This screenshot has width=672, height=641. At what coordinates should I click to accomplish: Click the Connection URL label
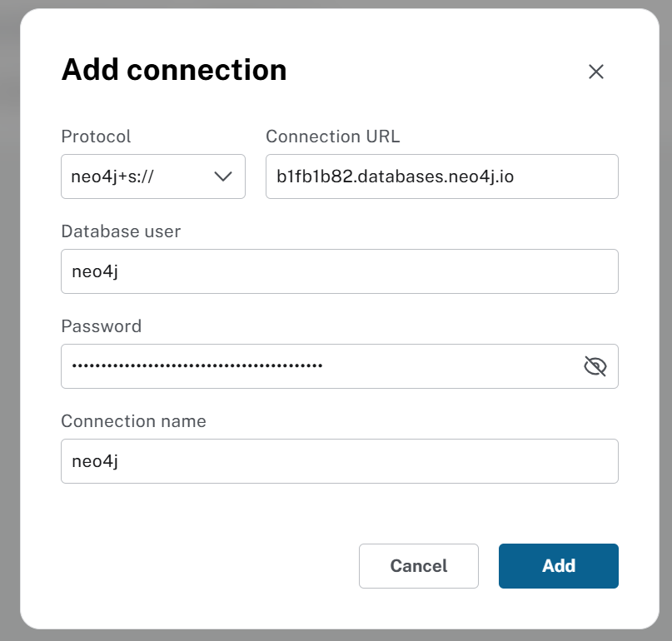click(x=332, y=137)
